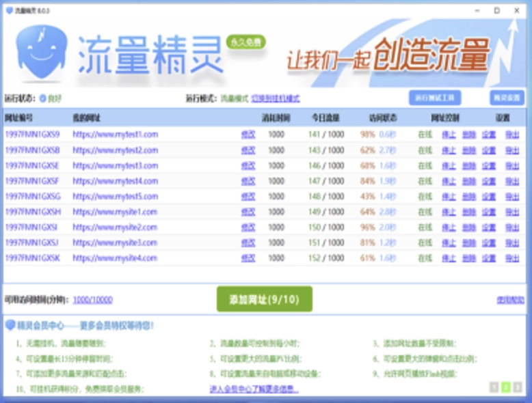Click the 今日流量 column header
The width and height of the screenshot is (532, 403).
click(325, 118)
